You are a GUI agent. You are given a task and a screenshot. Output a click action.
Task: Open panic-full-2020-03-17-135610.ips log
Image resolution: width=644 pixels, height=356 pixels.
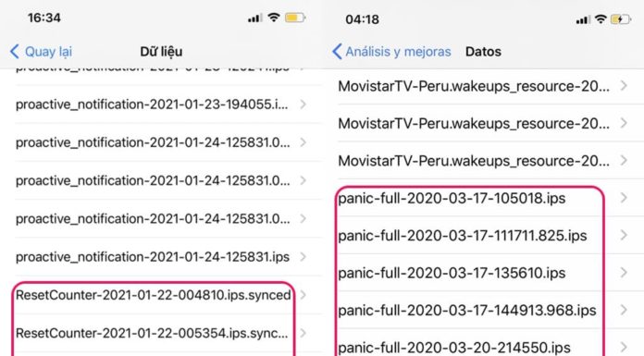(490, 273)
